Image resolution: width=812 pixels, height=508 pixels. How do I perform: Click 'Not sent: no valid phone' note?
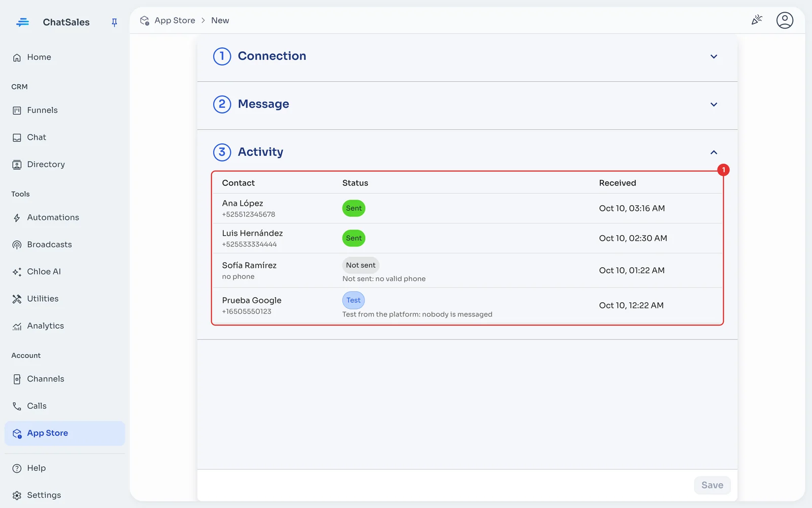[384, 279]
